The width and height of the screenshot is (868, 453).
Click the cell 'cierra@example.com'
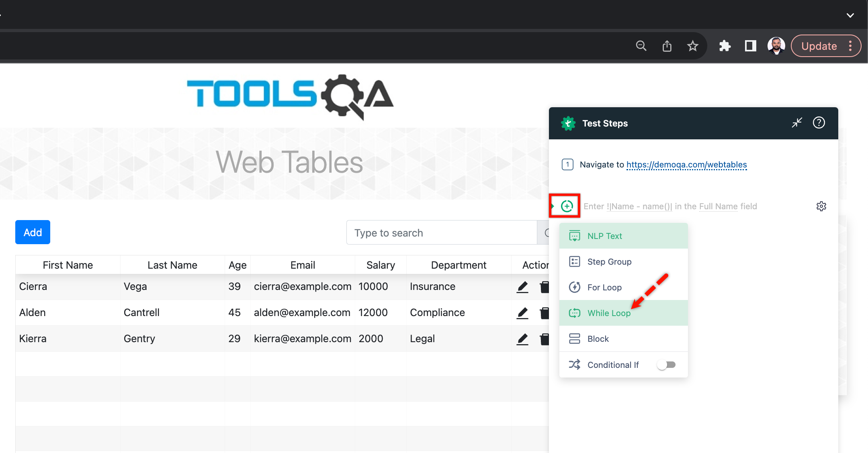(303, 286)
